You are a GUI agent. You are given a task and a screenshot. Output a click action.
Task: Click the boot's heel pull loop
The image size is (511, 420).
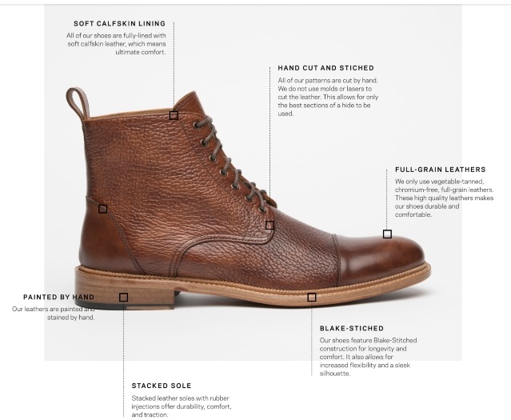point(78,103)
